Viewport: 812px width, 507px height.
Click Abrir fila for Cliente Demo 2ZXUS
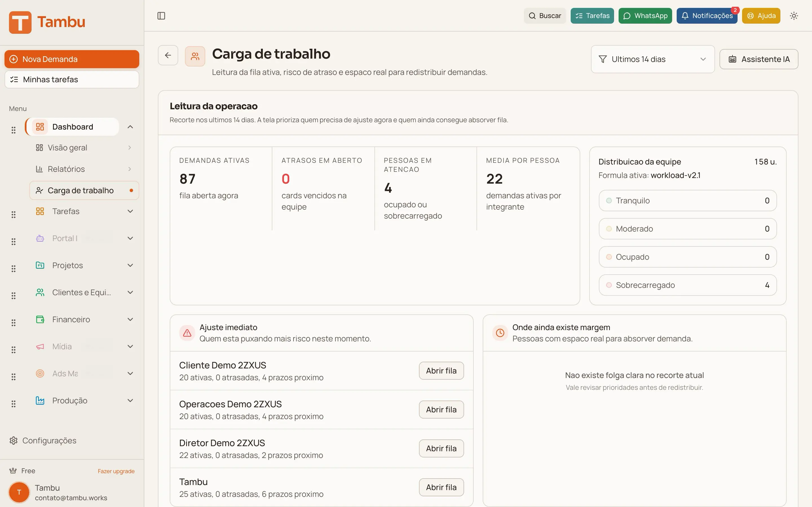click(x=441, y=370)
